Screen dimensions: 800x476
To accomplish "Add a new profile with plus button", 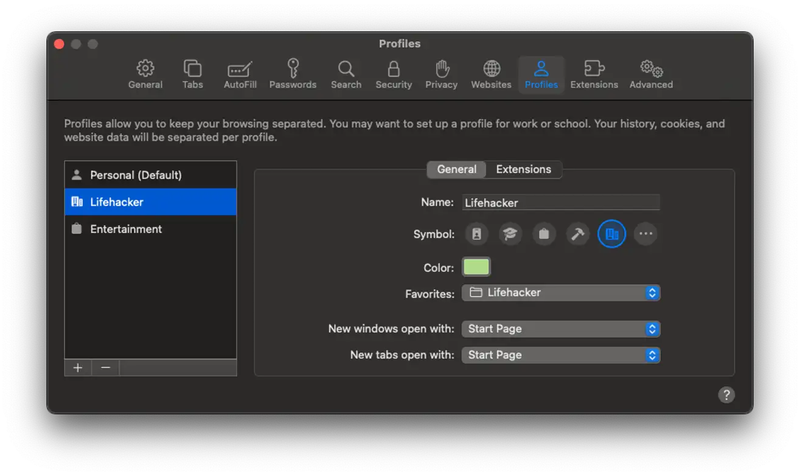I will pyautogui.click(x=78, y=368).
